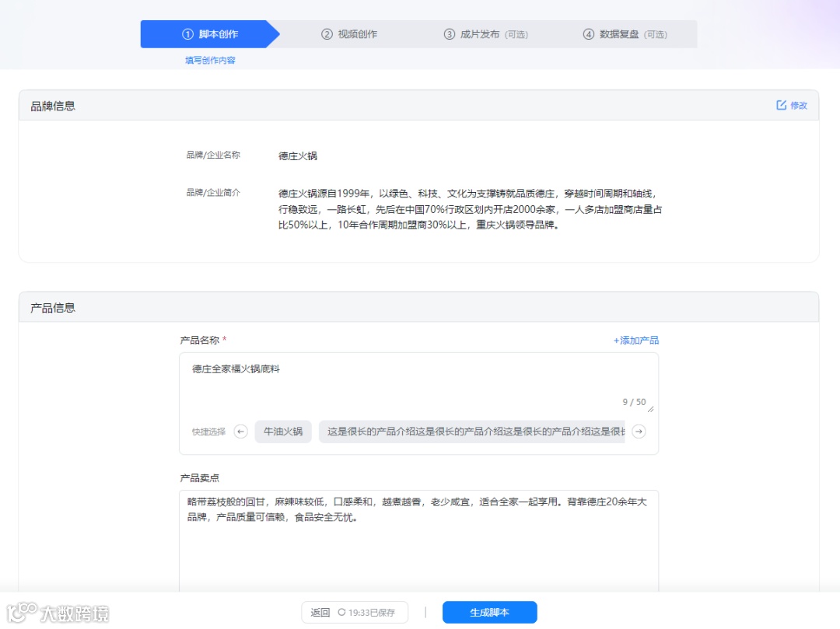The height and width of the screenshot is (629, 840).
Task: Focus the 产品名称 input field
Action: (419, 383)
